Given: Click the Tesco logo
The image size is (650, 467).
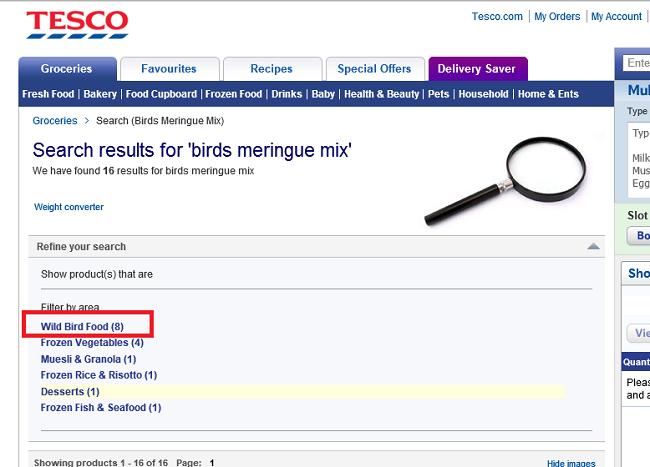Looking at the screenshot, I should (x=77, y=24).
